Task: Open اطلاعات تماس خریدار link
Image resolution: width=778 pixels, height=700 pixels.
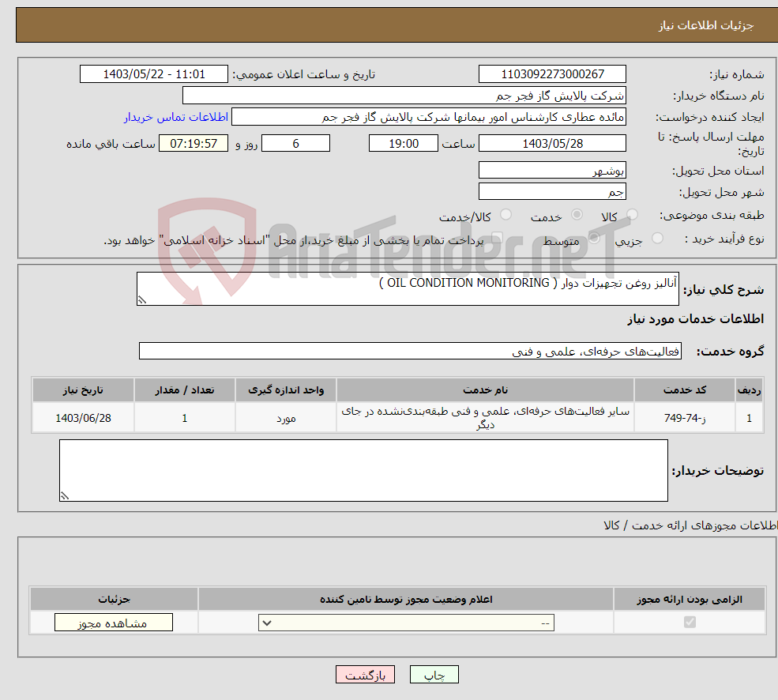Action: (176, 117)
